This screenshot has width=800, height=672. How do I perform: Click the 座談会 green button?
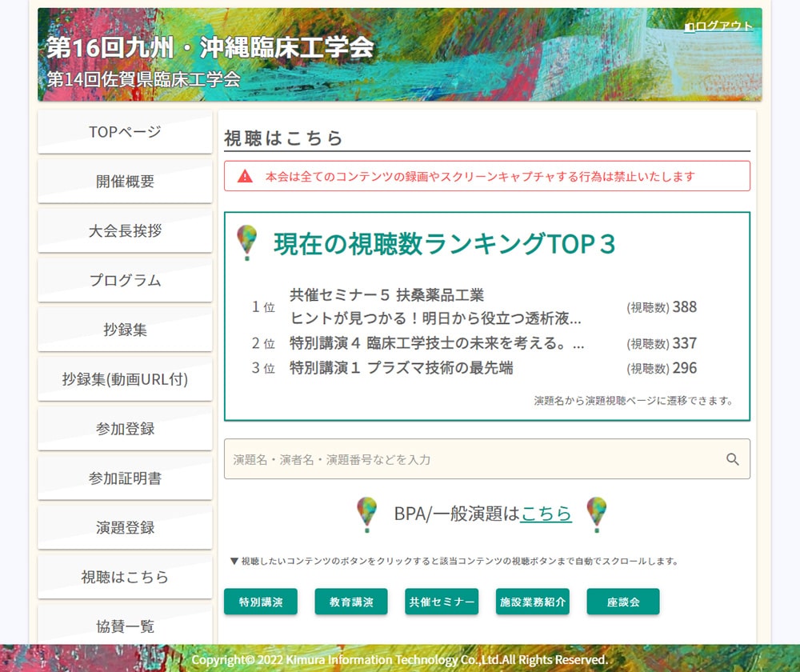(x=623, y=602)
